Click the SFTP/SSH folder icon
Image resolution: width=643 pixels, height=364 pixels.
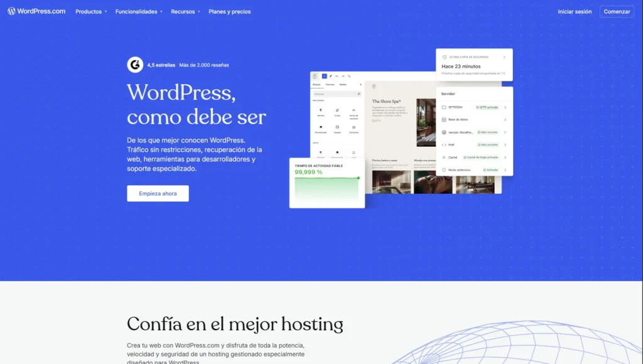point(444,107)
